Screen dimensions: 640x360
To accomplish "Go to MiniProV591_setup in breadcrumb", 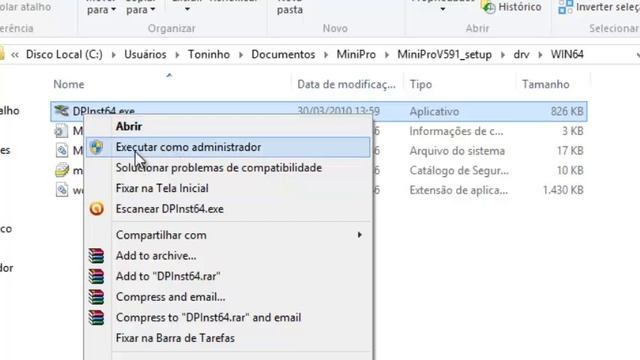I will (444, 55).
